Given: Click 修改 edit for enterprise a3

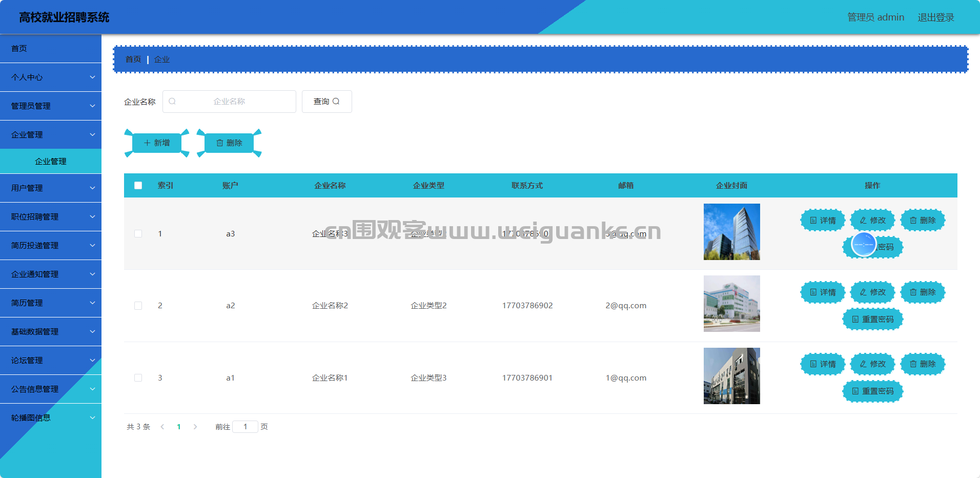Looking at the screenshot, I should pos(872,221).
